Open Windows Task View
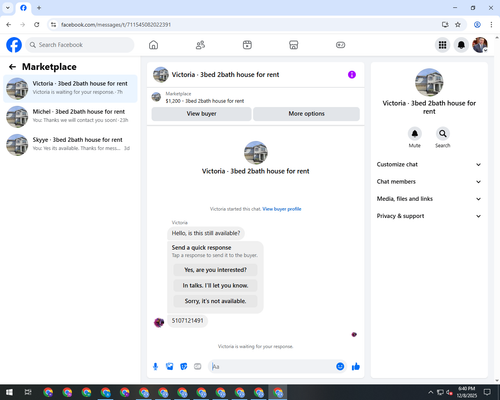This screenshot has height=400, width=500. [28, 392]
